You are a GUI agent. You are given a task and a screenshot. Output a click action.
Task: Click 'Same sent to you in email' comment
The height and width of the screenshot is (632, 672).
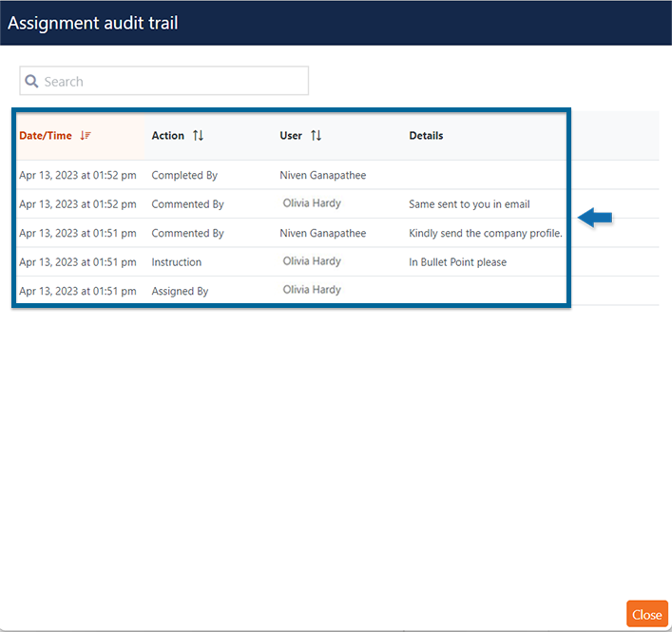469,204
